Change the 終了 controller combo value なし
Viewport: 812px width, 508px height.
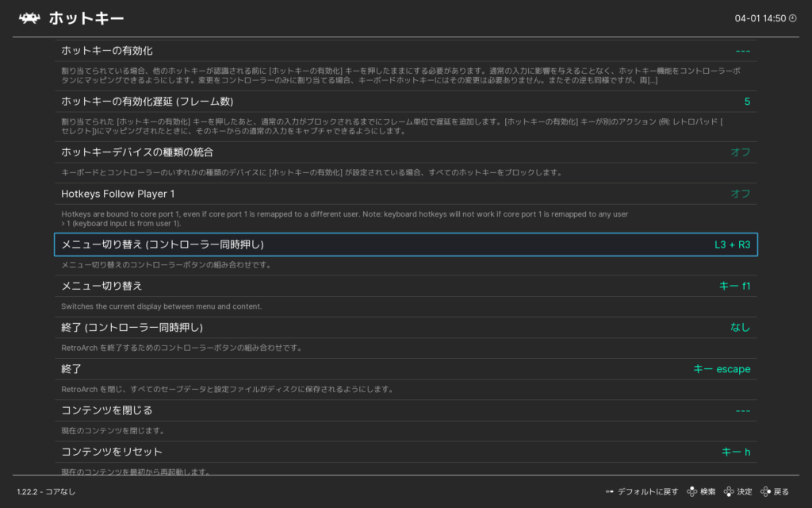tap(740, 327)
